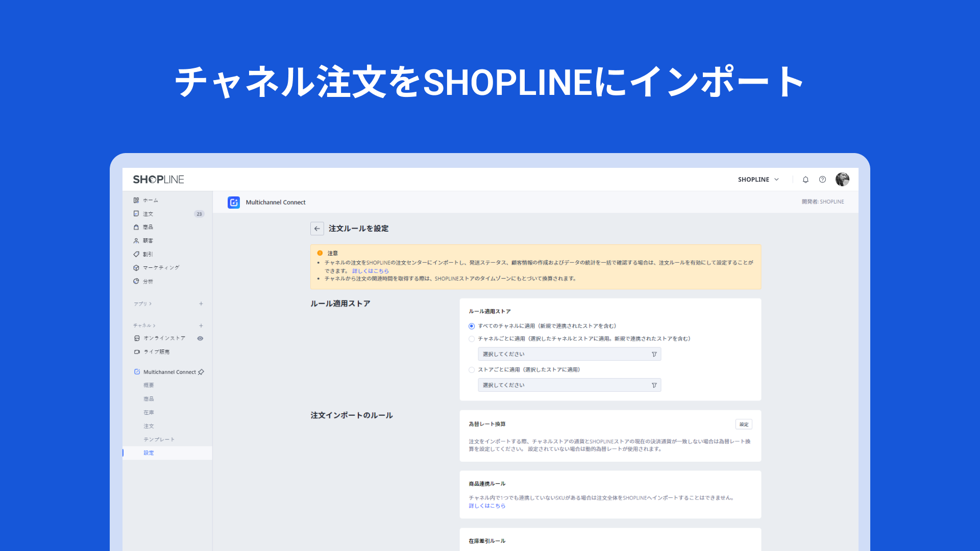Open 商品 under Multichannel Connect

[x=149, y=399]
